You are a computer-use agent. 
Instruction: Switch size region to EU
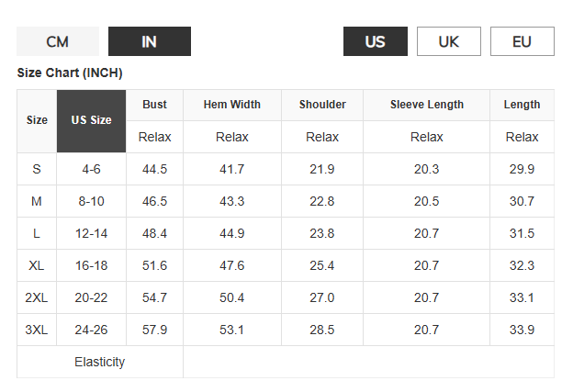[522, 41]
